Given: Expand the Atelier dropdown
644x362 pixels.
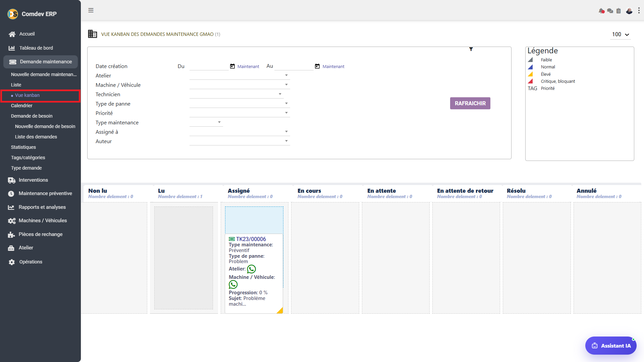Looking at the screenshot, I should point(286,75).
